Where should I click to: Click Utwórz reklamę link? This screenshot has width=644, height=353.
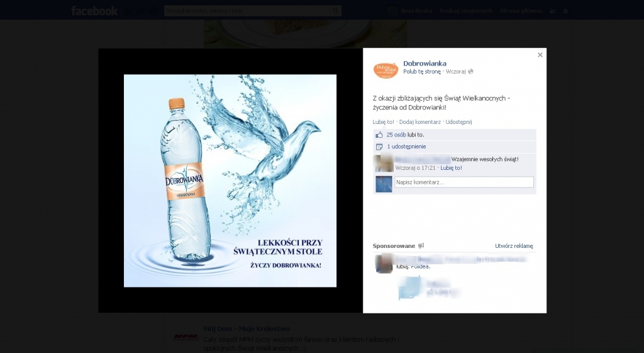click(514, 246)
